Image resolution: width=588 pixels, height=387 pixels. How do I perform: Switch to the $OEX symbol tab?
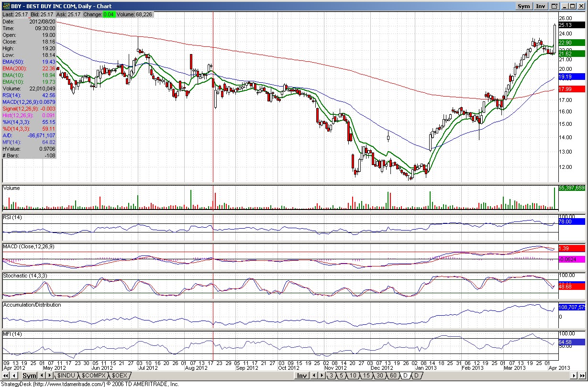pyautogui.click(x=120, y=376)
